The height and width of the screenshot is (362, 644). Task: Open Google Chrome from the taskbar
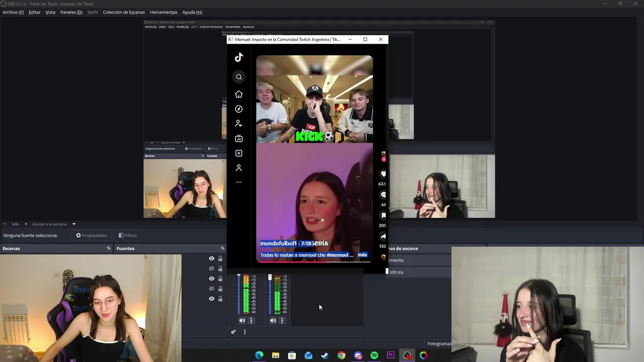point(342,355)
